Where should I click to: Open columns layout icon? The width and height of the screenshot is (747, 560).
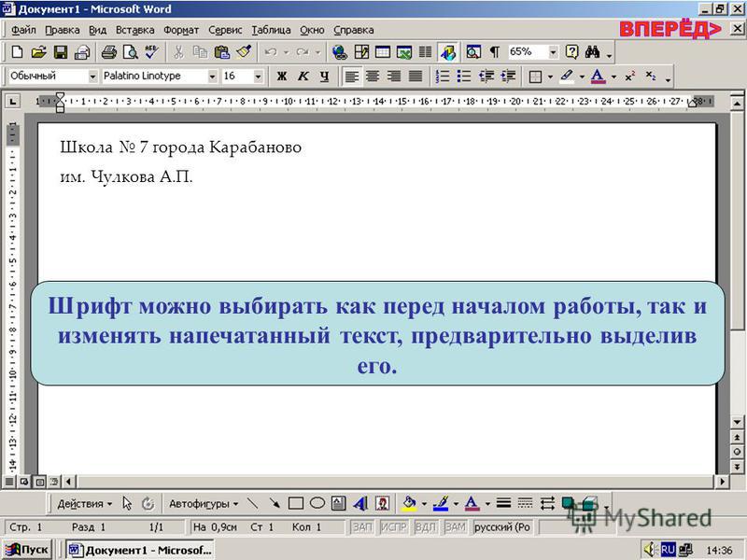click(x=426, y=52)
